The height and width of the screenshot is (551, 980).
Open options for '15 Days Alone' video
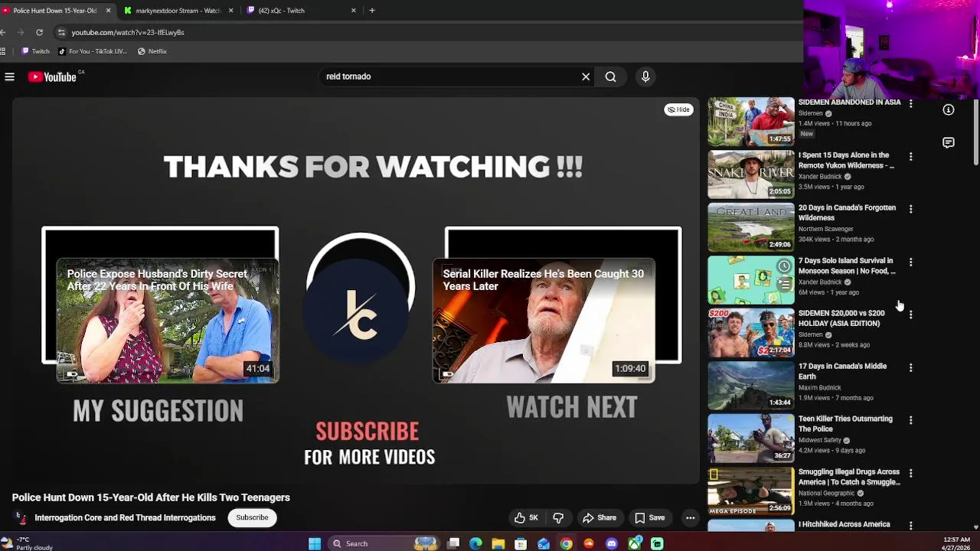[x=910, y=156]
